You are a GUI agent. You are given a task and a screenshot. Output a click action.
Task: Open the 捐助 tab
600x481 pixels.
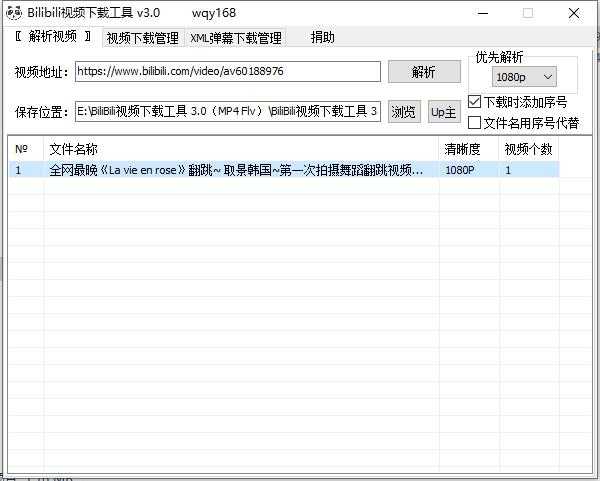click(x=322, y=38)
